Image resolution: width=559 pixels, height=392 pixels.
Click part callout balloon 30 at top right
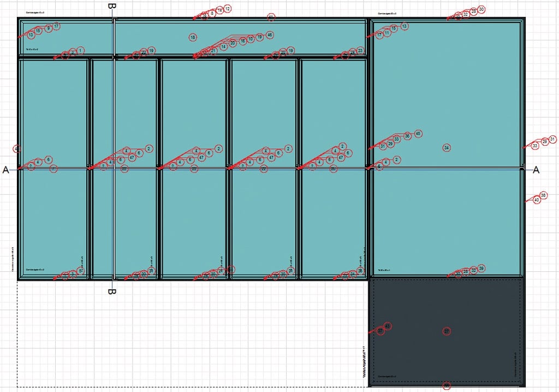(481, 9)
